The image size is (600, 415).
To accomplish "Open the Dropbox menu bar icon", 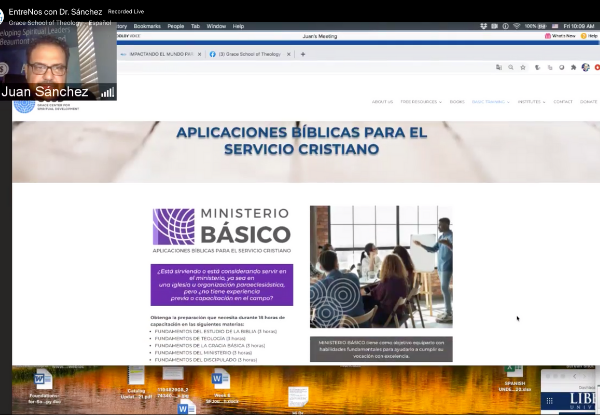I will [x=484, y=26].
